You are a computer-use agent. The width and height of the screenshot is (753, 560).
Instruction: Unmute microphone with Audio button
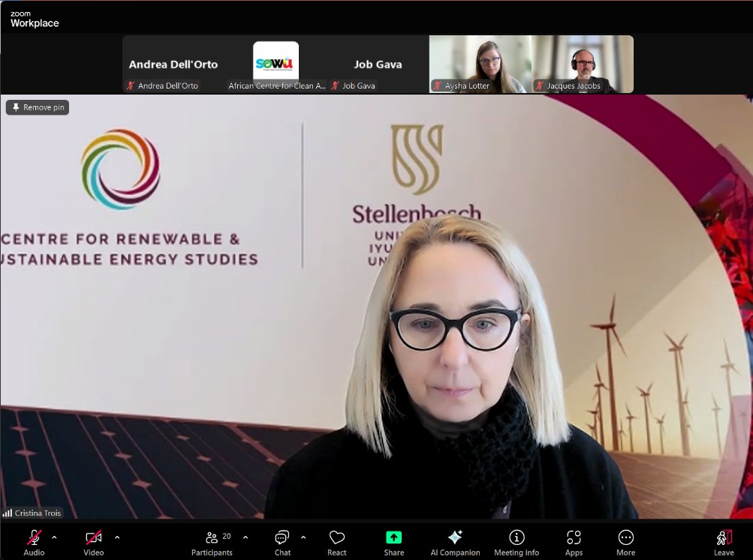pyautogui.click(x=34, y=543)
